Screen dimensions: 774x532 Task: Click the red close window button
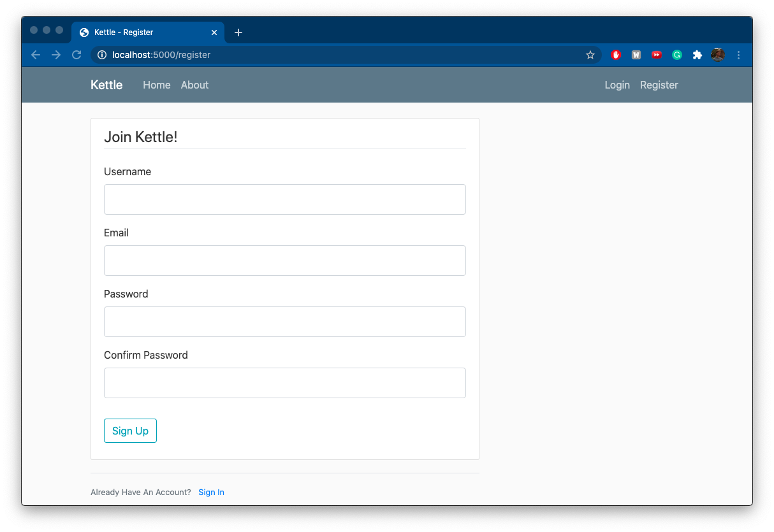pos(34,30)
